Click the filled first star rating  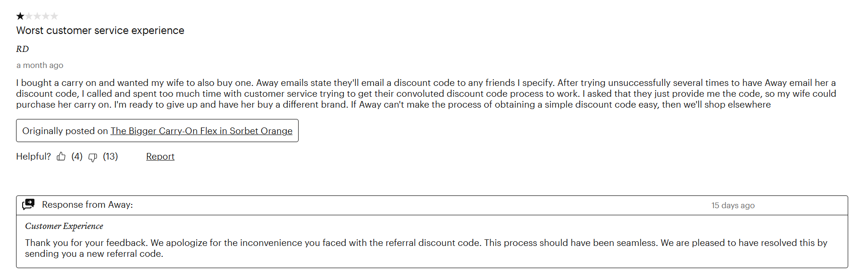(x=20, y=16)
